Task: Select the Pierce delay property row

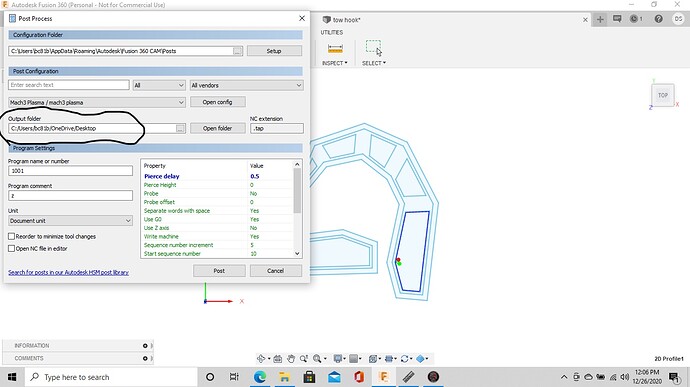Action: click(x=217, y=176)
